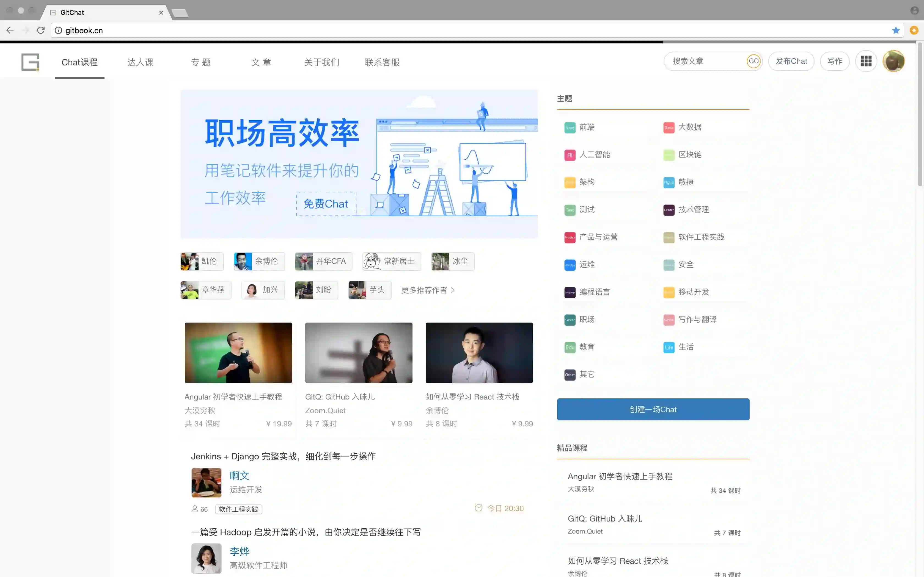
Task: Click the 创建一场Chat button
Action: coord(653,409)
